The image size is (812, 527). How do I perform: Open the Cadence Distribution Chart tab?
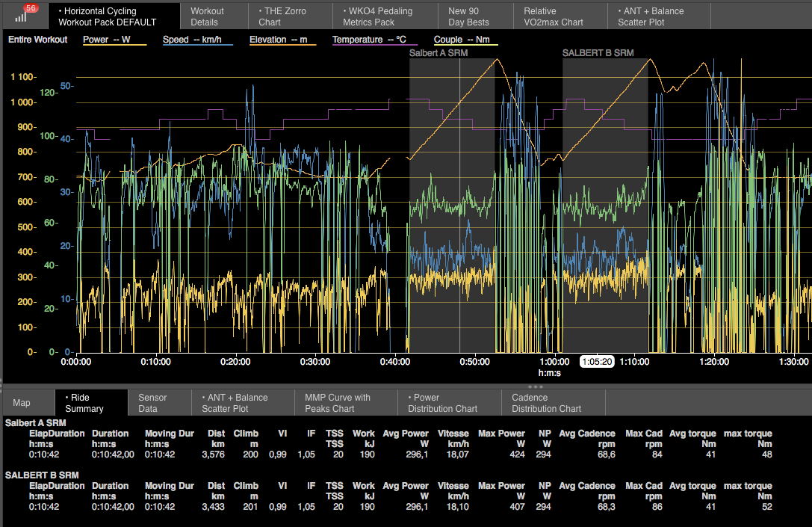point(546,403)
